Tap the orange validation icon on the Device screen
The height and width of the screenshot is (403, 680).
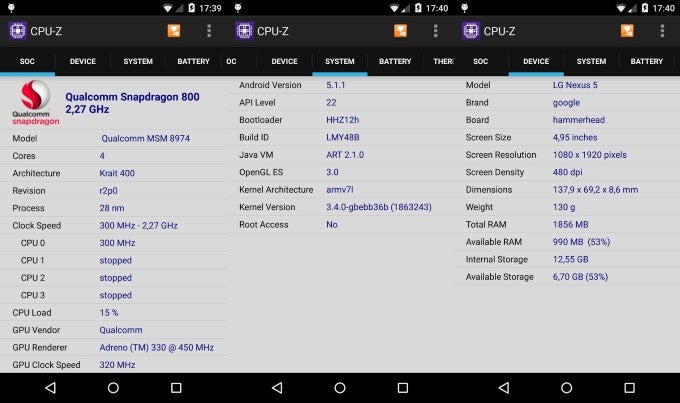click(627, 31)
